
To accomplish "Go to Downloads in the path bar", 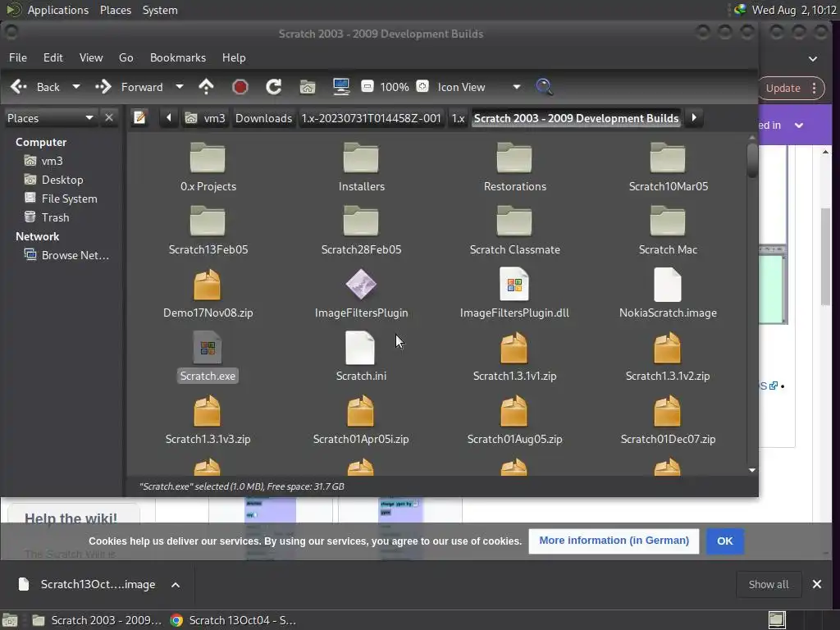I will 263,118.
